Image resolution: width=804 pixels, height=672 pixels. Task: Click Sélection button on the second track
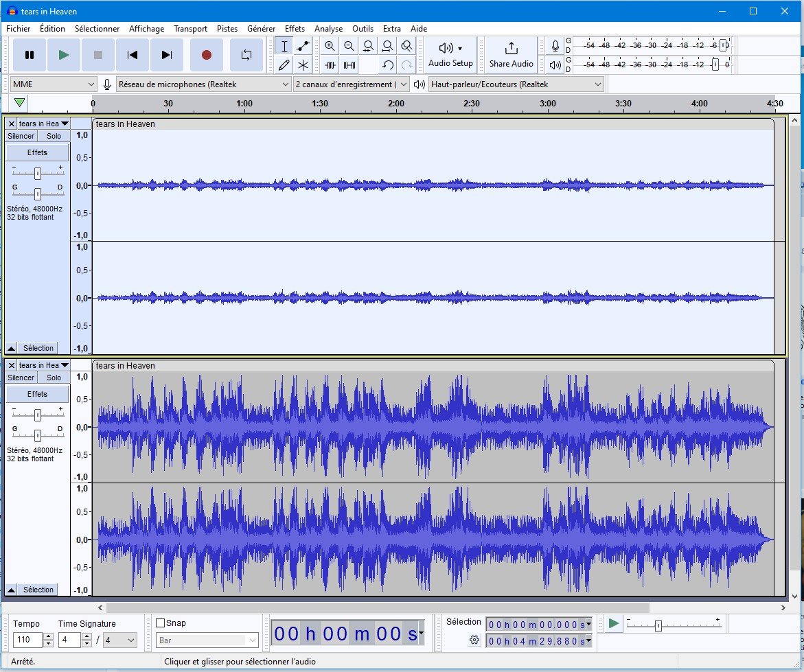pos(38,590)
